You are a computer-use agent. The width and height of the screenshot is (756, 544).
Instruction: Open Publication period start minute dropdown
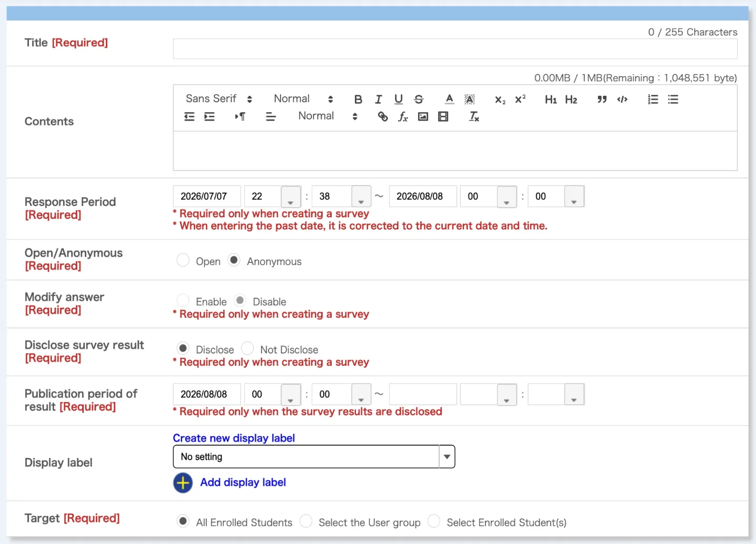361,395
